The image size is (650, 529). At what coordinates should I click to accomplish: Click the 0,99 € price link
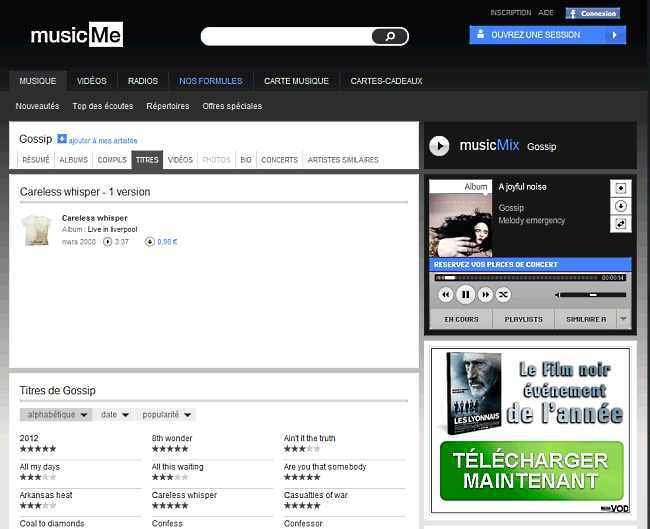coord(167,242)
